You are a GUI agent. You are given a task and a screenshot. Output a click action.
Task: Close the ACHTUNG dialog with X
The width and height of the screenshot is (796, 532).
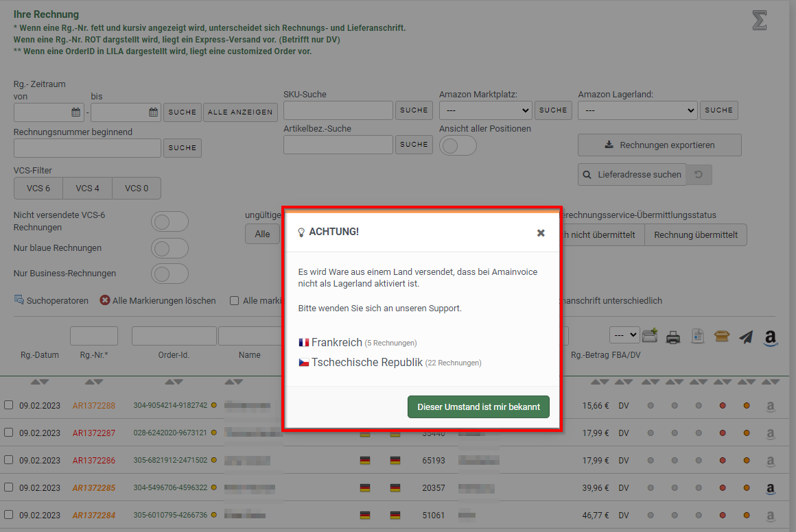[x=541, y=233]
